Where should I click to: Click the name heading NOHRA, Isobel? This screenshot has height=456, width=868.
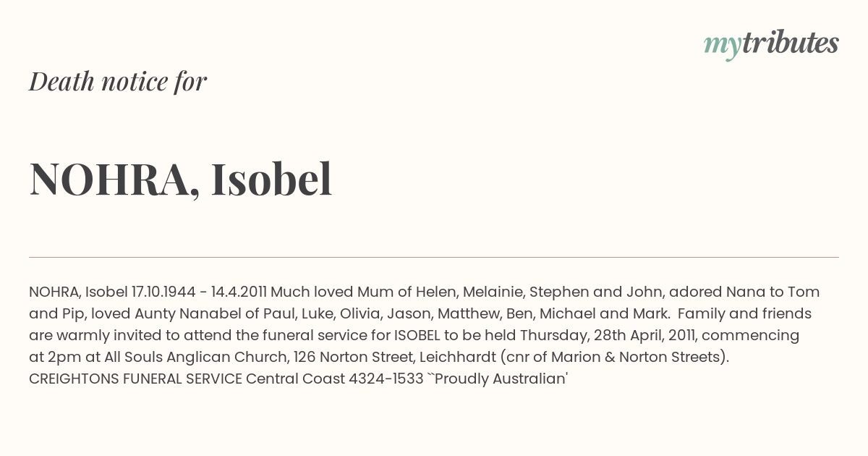pos(181,179)
